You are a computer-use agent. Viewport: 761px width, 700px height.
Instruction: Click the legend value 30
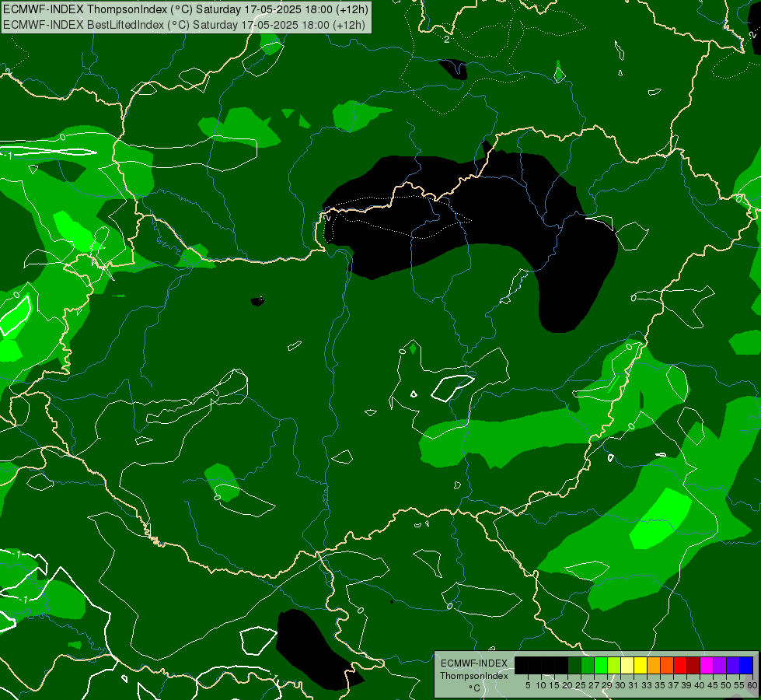tap(620, 685)
